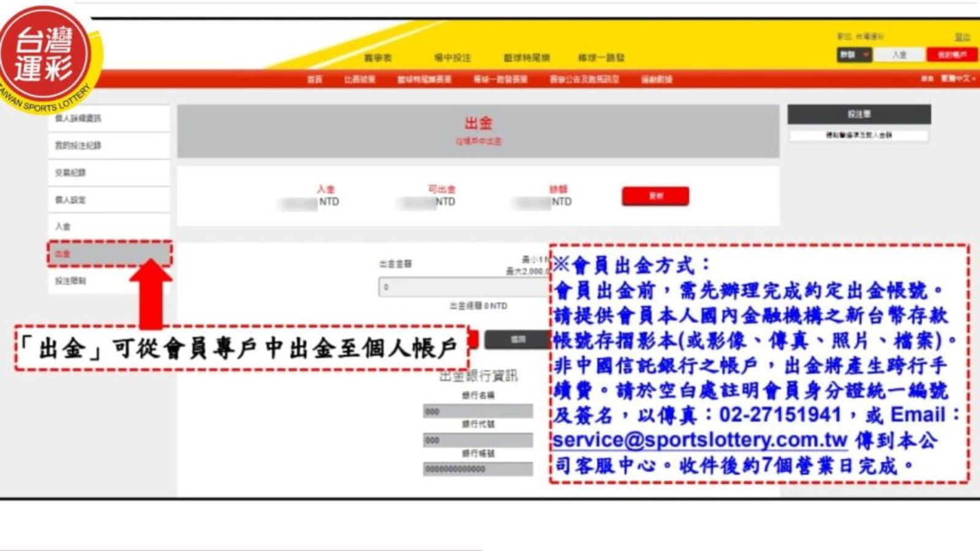Screen dimensions: 980x551
Task: Open the 場中投注 top navigation tab
Action: point(453,58)
